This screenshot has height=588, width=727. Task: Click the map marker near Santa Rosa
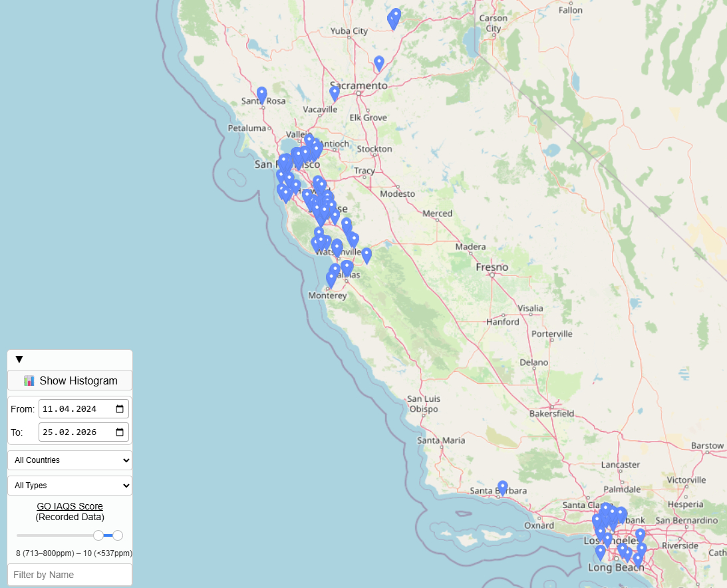tap(262, 94)
